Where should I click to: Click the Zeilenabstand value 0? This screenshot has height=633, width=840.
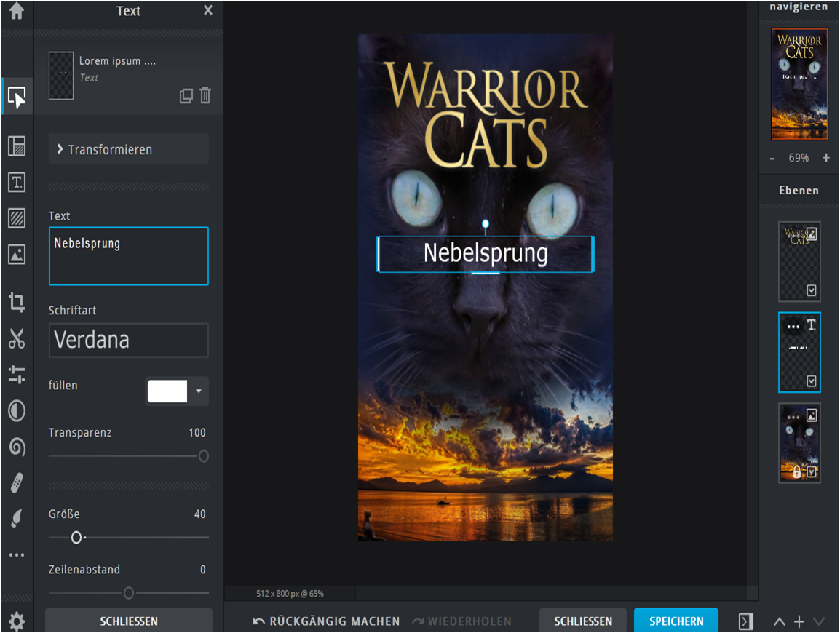pyautogui.click(x=203, y=570)
